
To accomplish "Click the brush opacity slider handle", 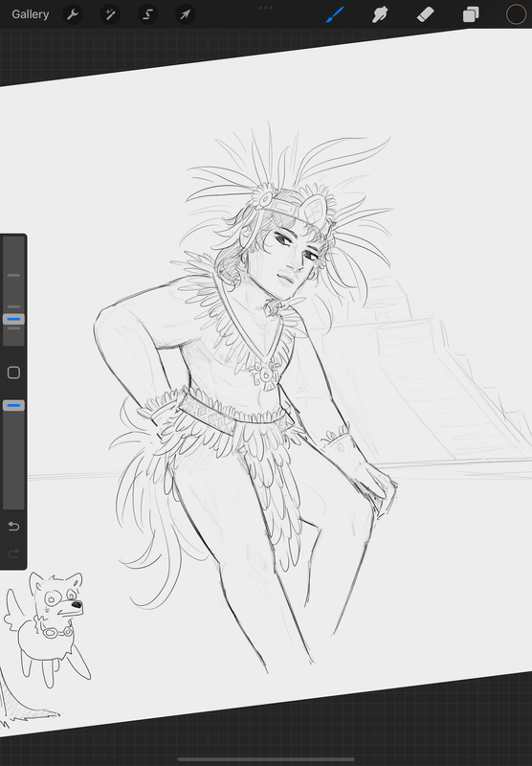I will point(13,405).
